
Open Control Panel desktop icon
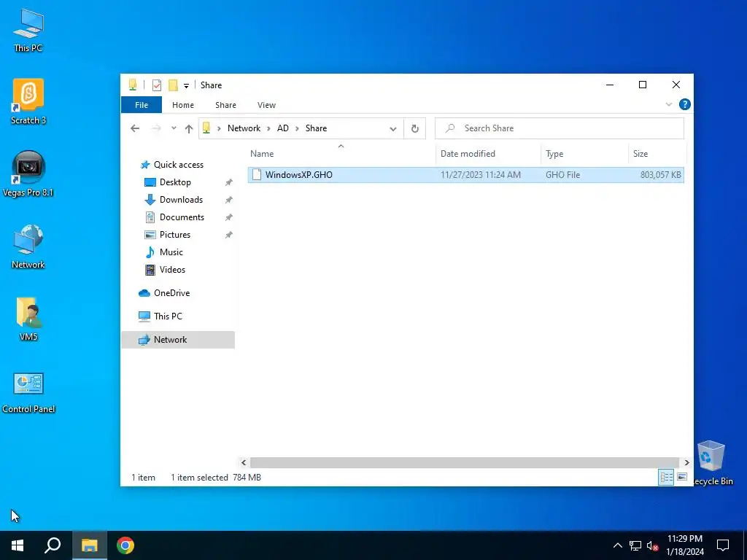28,392
